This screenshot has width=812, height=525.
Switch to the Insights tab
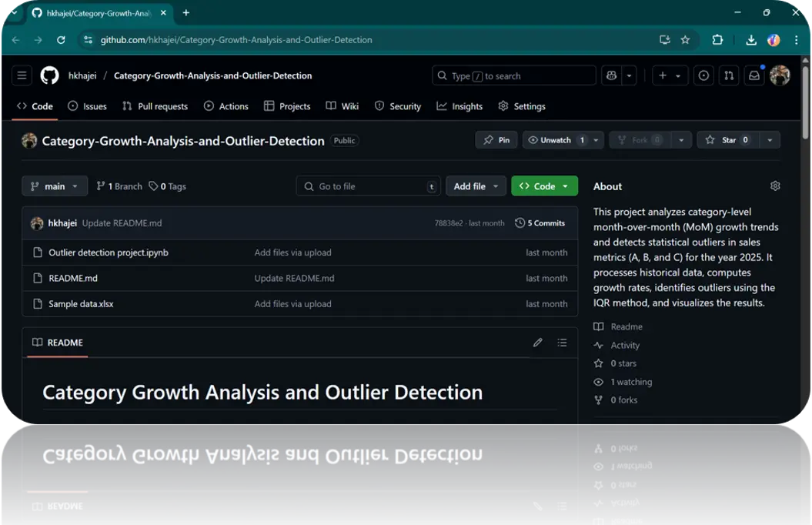[x=459, y=106]
